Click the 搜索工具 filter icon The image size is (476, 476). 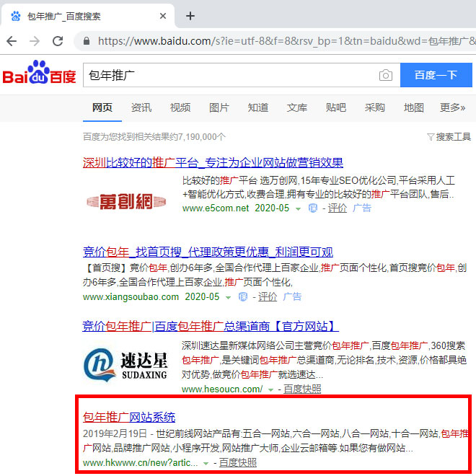coord(431,137)
